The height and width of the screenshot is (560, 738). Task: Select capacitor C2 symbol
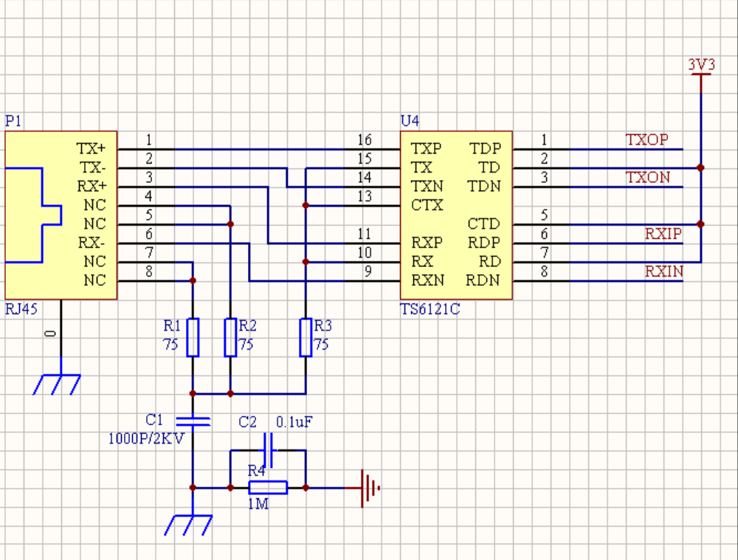[x=269, y=450]
